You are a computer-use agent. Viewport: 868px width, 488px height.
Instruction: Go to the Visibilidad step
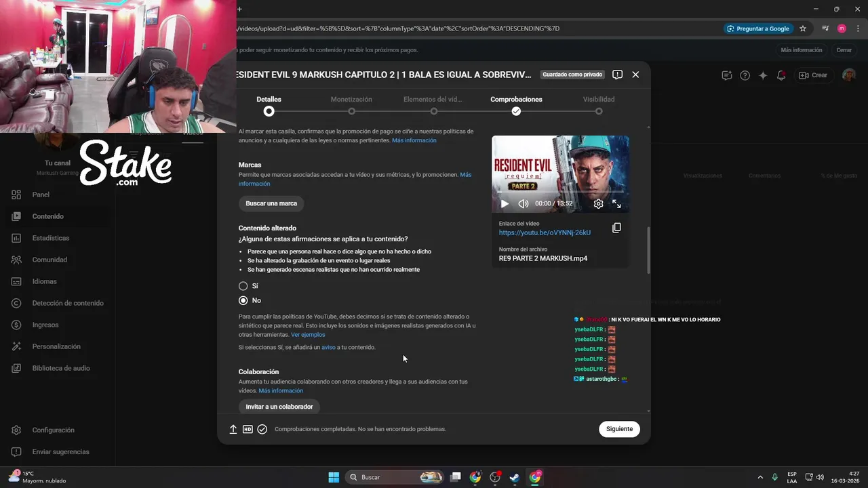[x=599, y=104]
